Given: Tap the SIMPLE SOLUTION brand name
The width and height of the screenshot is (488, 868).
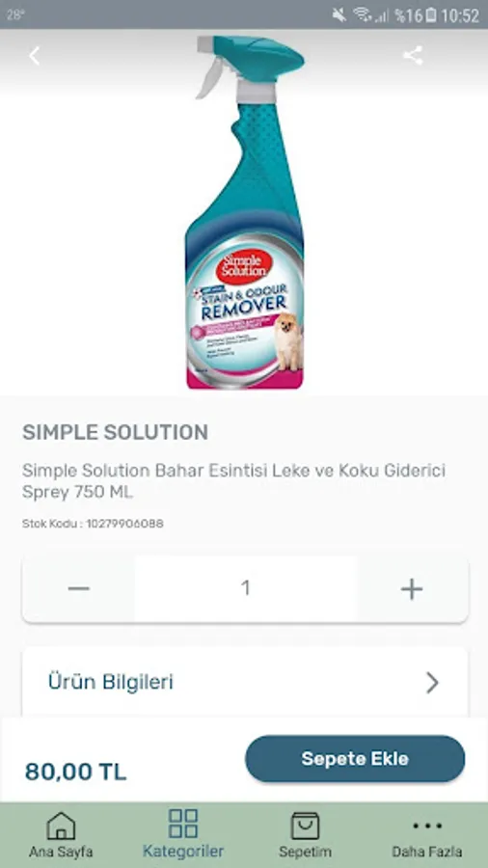Looking at the screenshot, I should pyautogui.click(x=115, y=432).
